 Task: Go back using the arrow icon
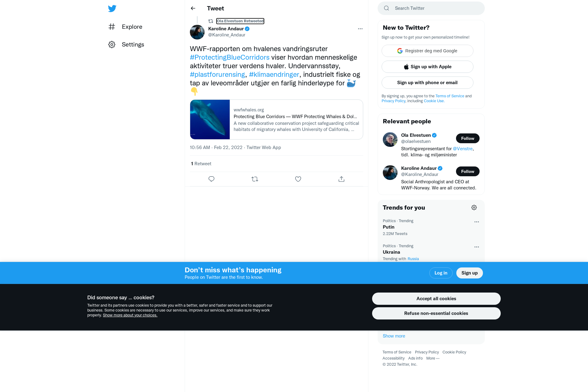[193, 8]
